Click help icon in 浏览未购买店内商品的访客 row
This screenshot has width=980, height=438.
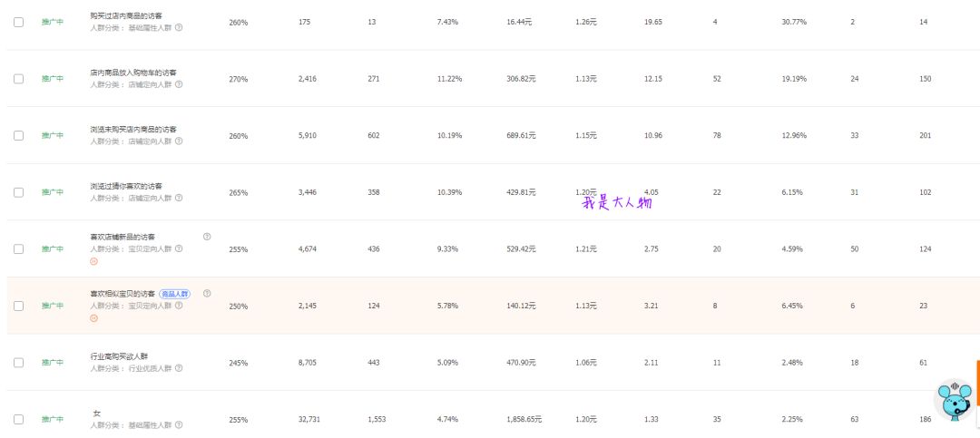179,141
